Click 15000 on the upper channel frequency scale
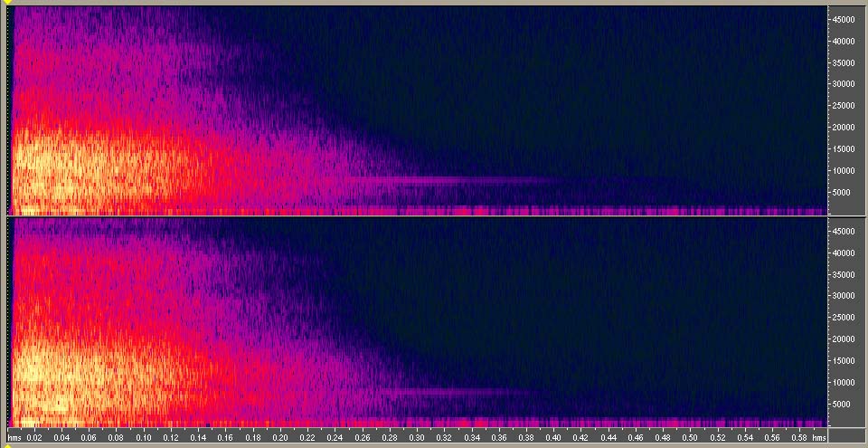The width and height of the screenshot is (868, 448). tap(844, 149)
